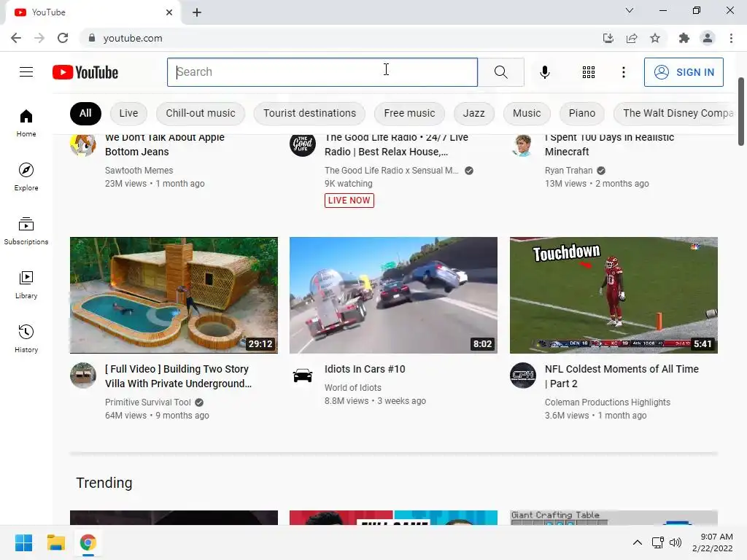Screen dimensions: 747x560
Task: Play the highway cars thumbnail 8:02
Action: tap(393, 295)
